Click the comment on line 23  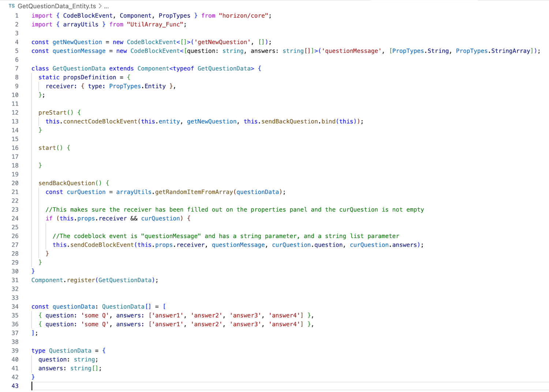(x=235, y=209)
